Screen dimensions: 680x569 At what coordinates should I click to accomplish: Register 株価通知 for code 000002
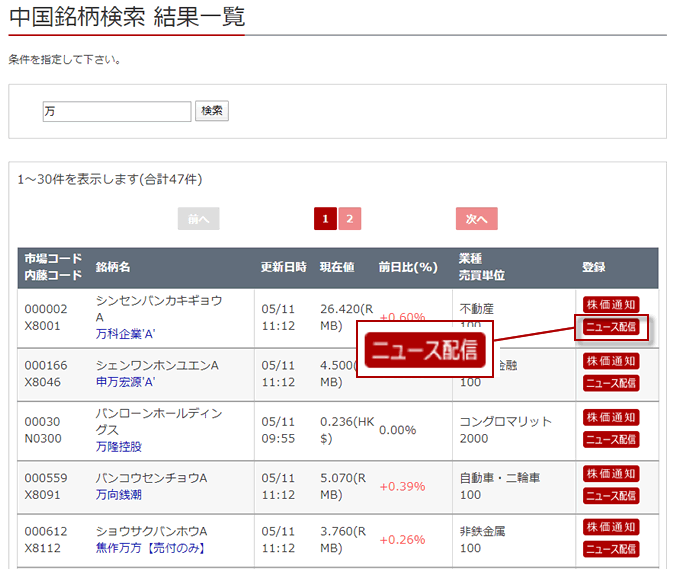[611, 305]
